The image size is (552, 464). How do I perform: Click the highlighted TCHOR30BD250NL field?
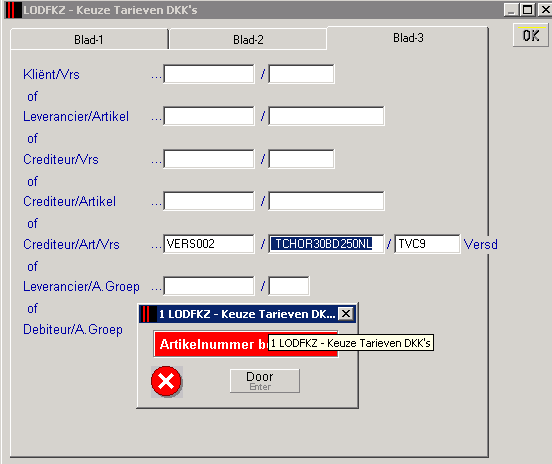coord(326,244)
